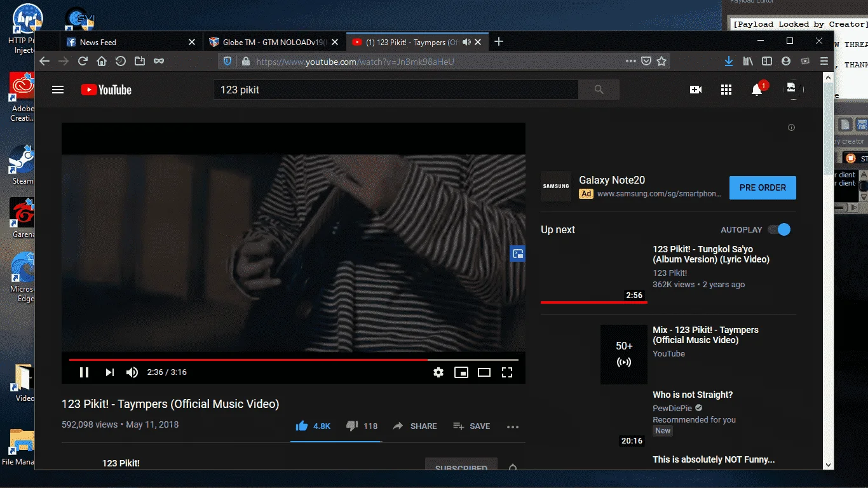Close the News Feed tab
This screenshot has height=488, width=868.
[192, 42]
